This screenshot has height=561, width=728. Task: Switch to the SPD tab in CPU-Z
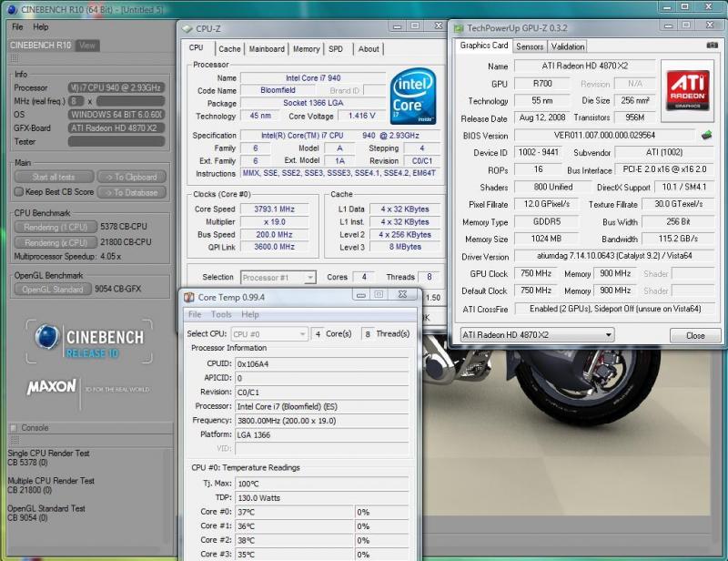[336, 49]
